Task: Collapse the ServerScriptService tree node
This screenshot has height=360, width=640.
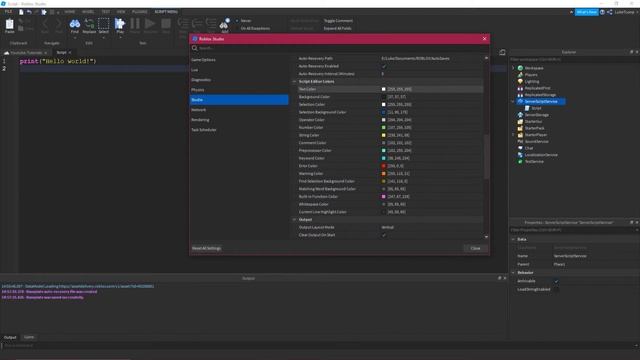Action: click(x=513, y=102)
